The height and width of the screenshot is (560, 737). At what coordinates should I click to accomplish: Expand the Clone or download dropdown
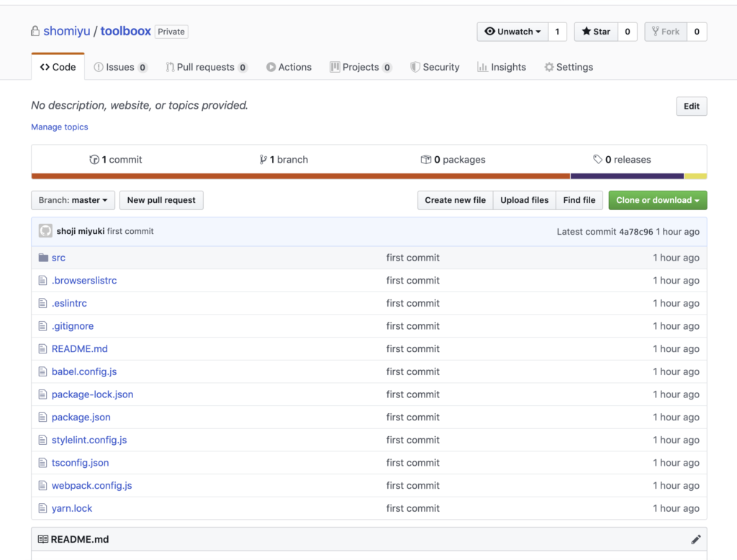pos(658,200)
